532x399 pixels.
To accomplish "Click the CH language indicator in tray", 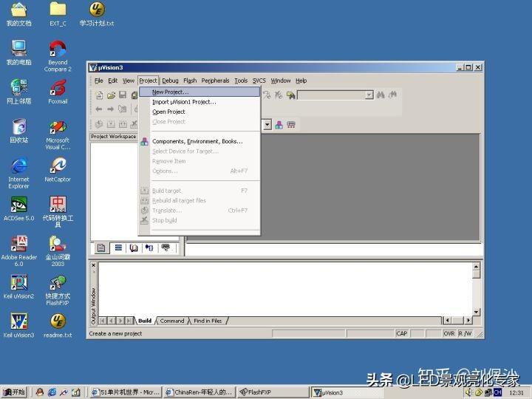I will coord(497,392).
